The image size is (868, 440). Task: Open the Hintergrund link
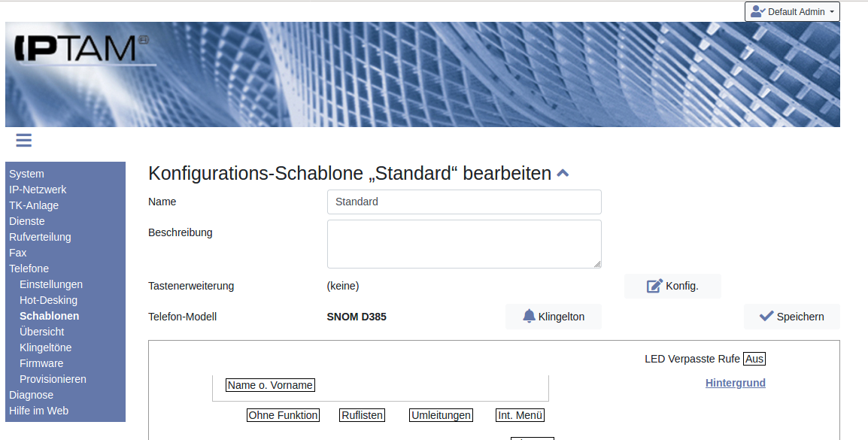point(735,383)
